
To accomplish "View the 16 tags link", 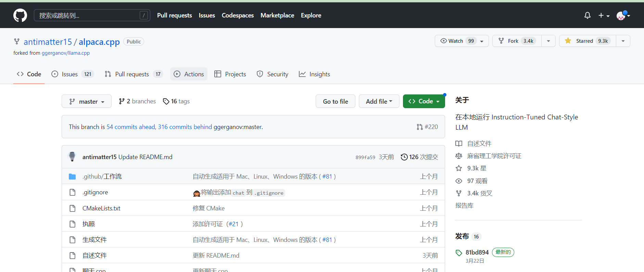I will click(176, 101).
